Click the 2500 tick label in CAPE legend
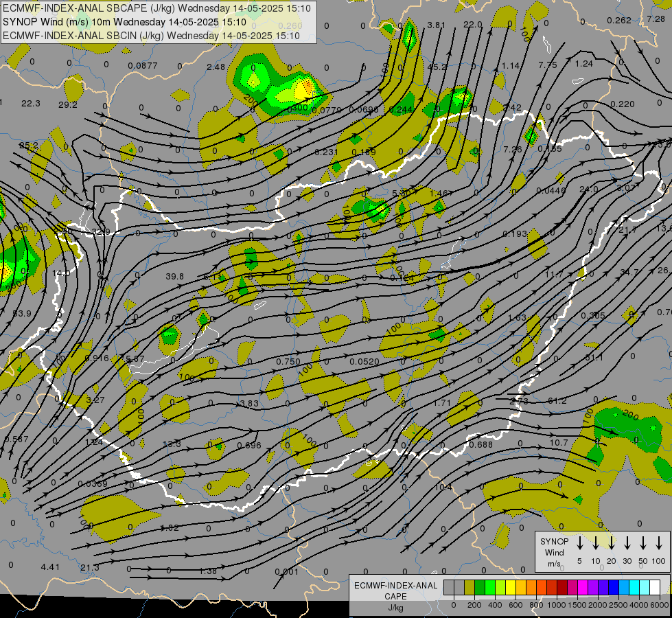This screenshot has width=672, height=618. (x=618, y=605)
